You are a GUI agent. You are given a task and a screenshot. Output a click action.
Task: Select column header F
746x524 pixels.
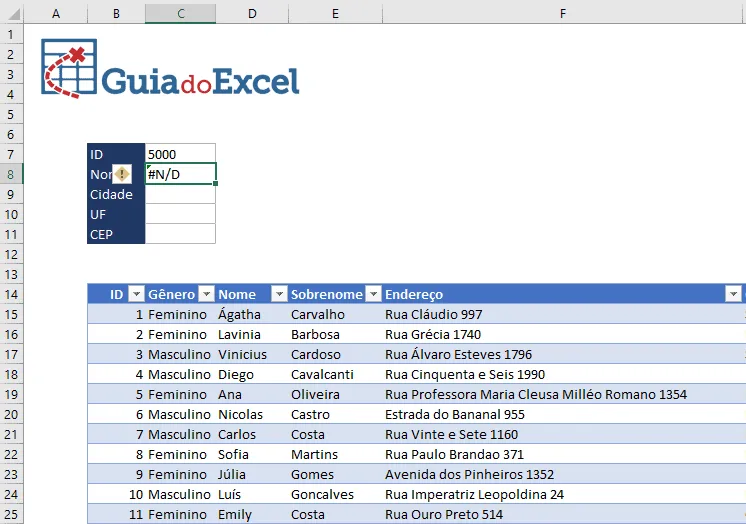(563, 14)
